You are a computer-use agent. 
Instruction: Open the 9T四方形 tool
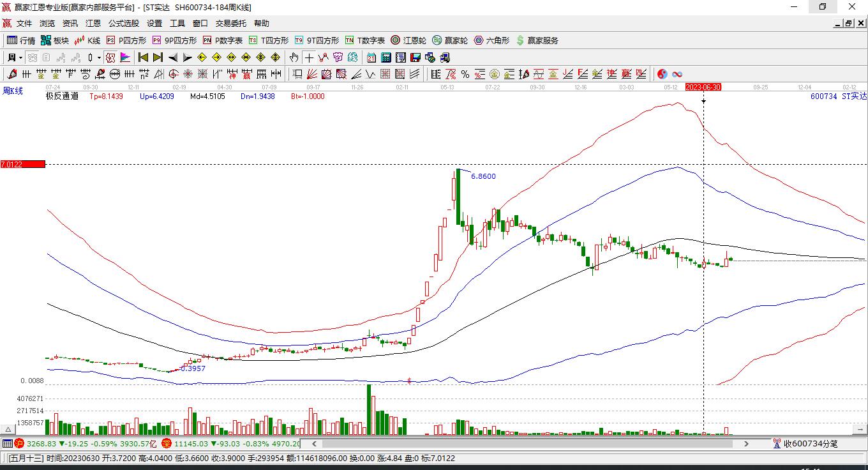pyautogui.click(x=317, y=40)
